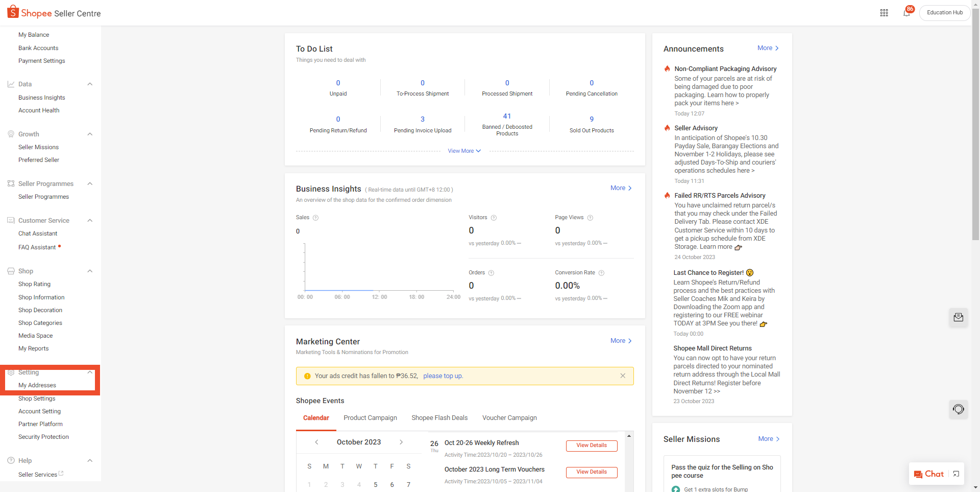Click the Education Hub button
This screenshot has height=492, width=980.
coord(944,13)
